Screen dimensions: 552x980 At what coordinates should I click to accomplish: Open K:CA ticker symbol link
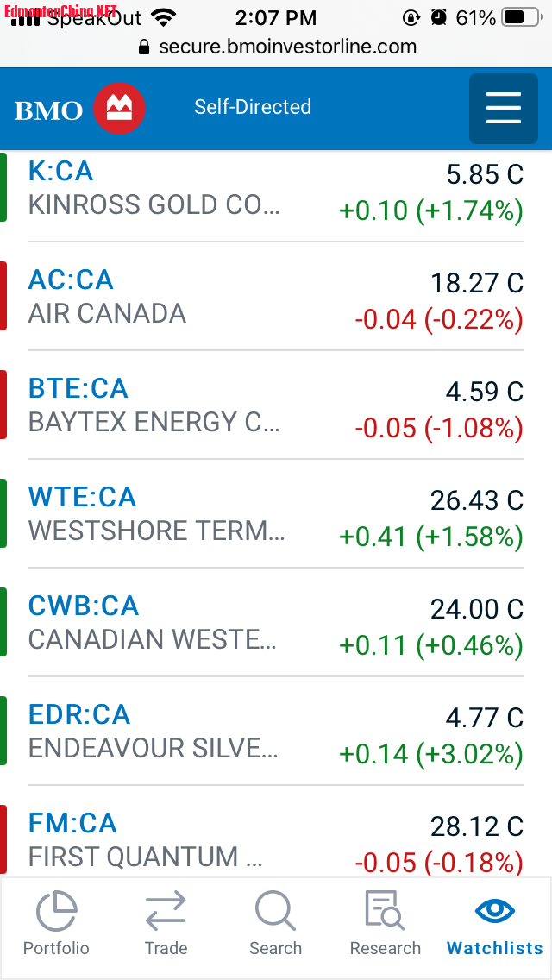point(61,171)
